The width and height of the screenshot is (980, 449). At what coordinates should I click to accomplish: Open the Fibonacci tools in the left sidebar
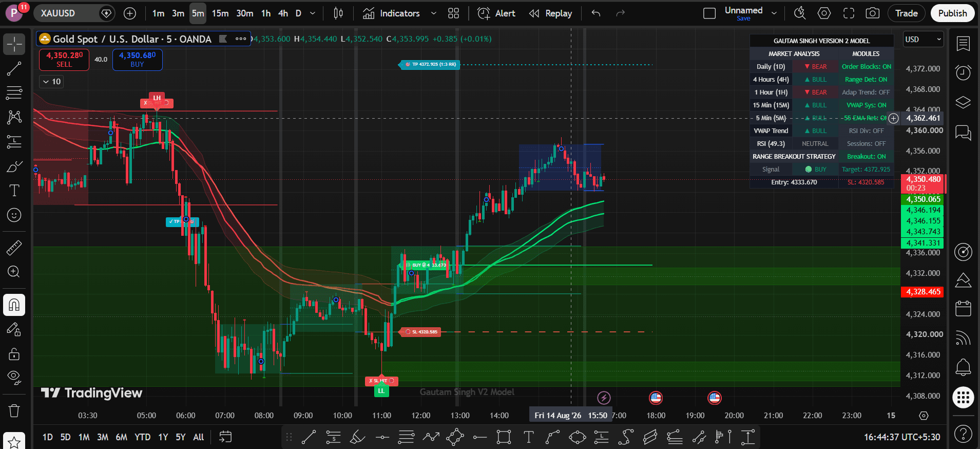pyautogui.click(x=14, y=93)
